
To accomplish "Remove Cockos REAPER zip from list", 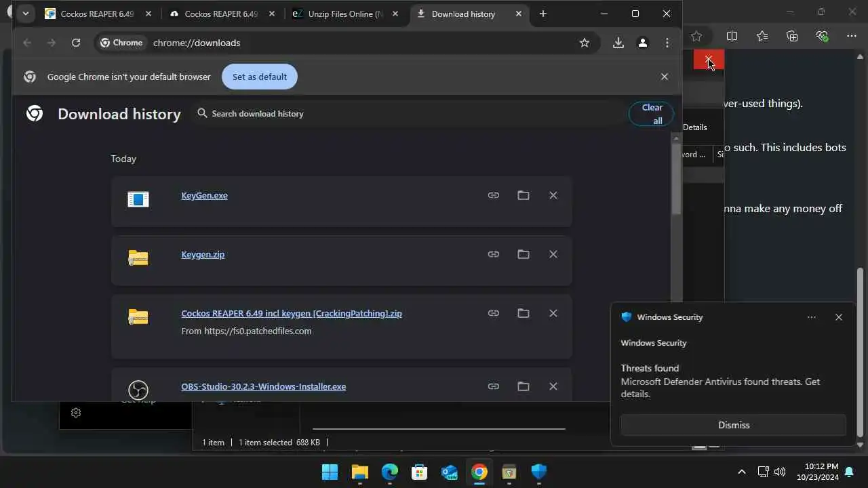I will coord(553,313).
